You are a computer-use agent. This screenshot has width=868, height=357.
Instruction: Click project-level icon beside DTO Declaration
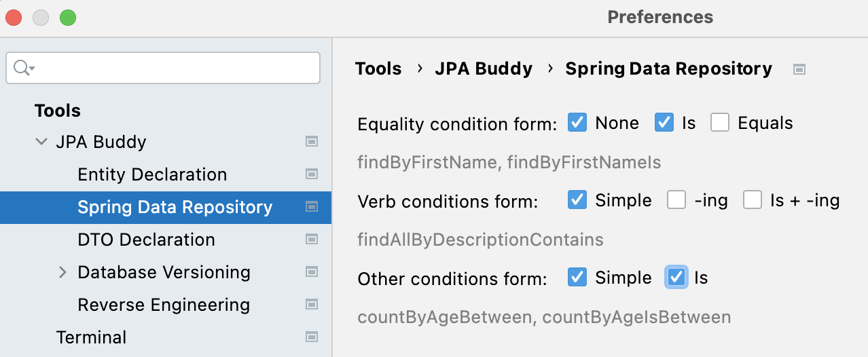tap(312, 240)
